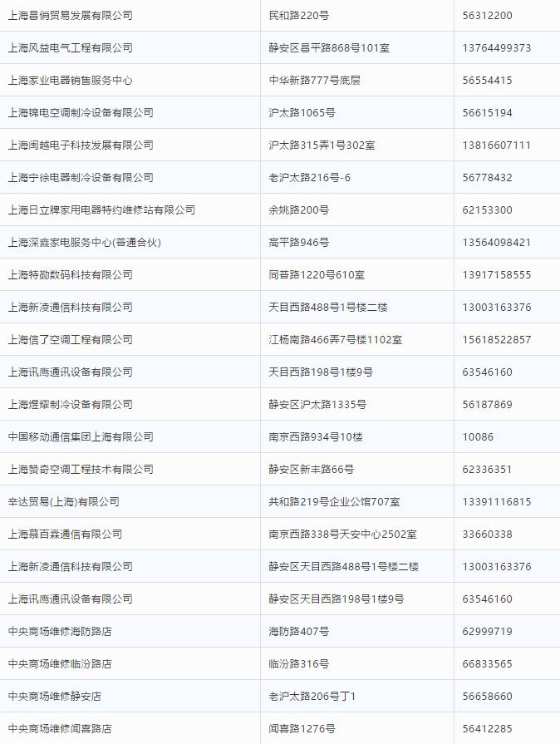This screenshot has height=744, width=560.
Task: Select 上海深鑫家电服务中心(普通合伙)
Action: (85, 243)
